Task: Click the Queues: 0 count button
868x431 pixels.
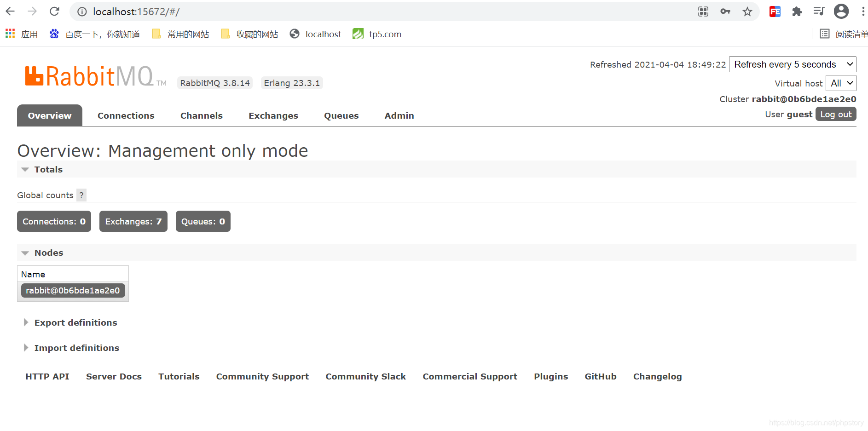Action: [x=203, y=221]
